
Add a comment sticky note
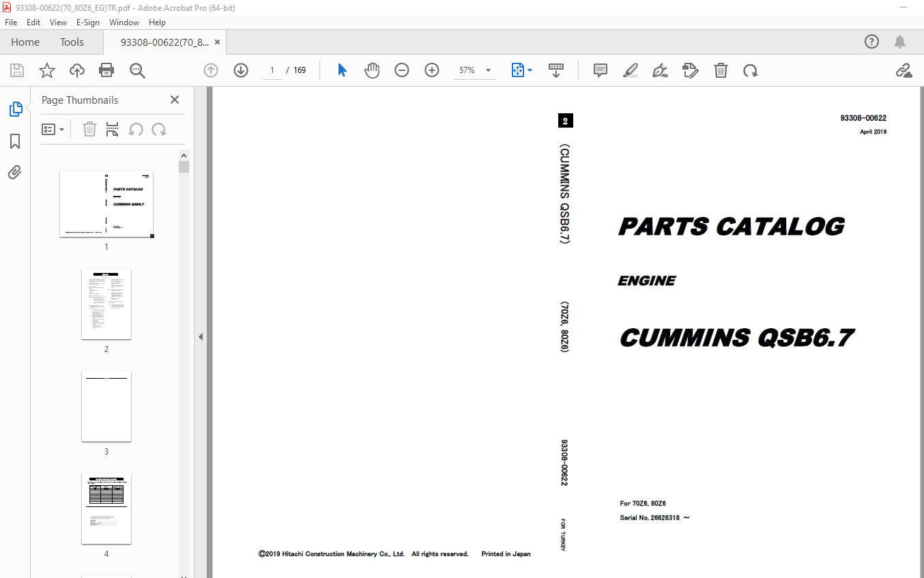click(x=601, y=70)
